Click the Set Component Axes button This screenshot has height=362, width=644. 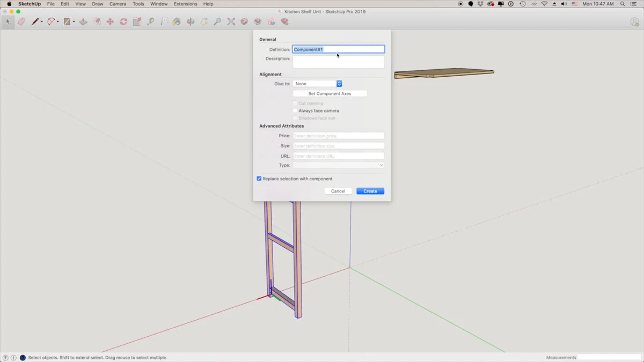point(330,94)
